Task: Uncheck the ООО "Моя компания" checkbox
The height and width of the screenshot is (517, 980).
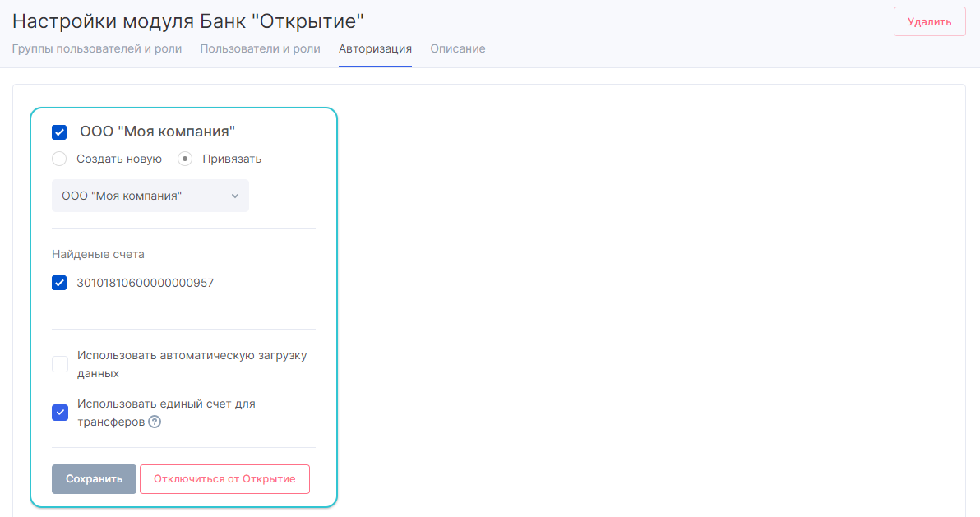Action: [59, 132]
